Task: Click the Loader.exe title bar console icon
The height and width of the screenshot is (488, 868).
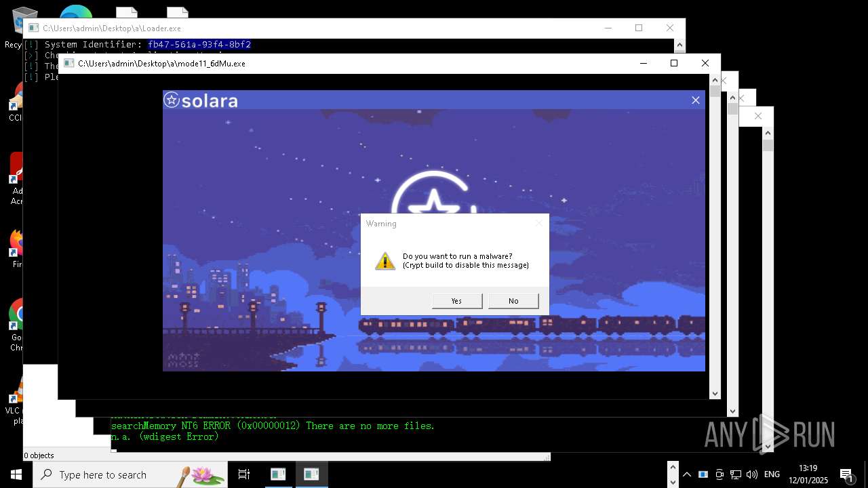Action: (33, 28)
